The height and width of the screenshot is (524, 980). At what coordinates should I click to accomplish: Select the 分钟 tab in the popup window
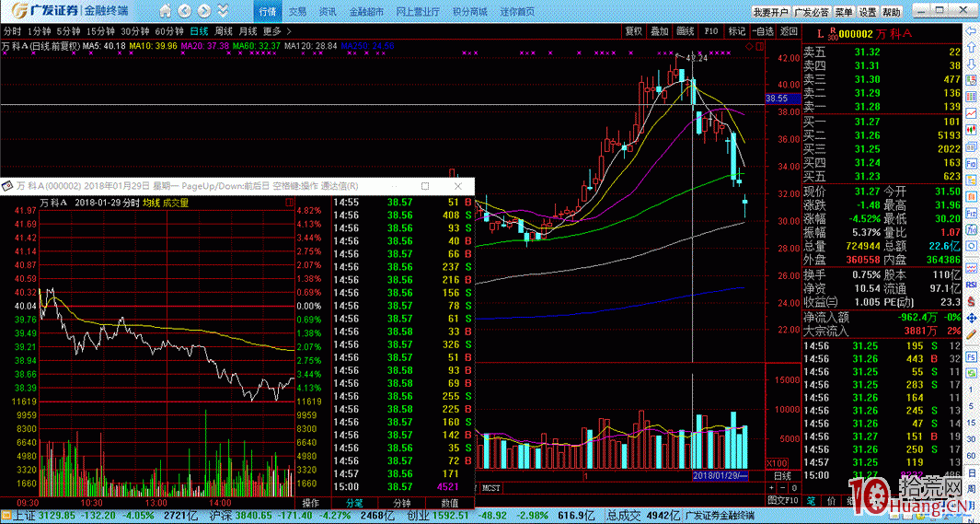[402, 504]
